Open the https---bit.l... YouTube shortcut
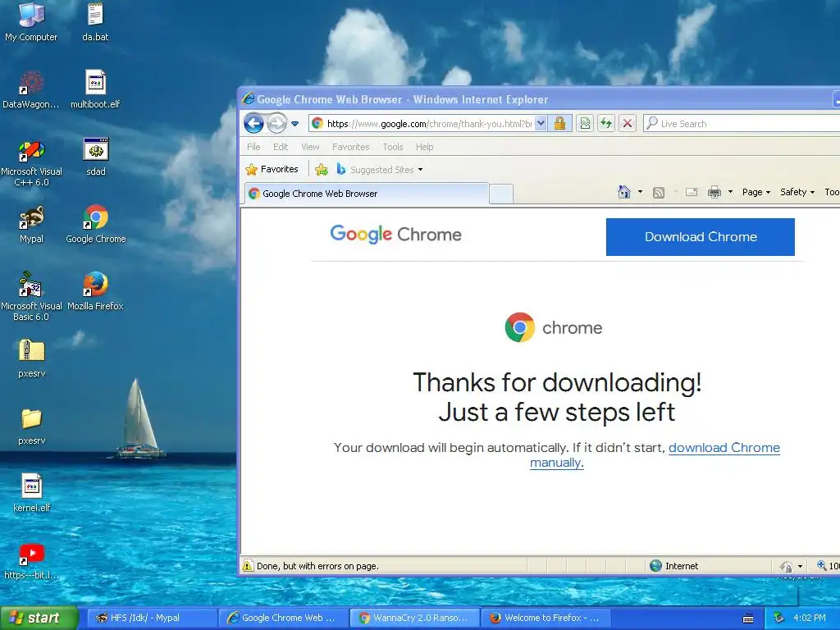The image size is (840, 630). 32,560
